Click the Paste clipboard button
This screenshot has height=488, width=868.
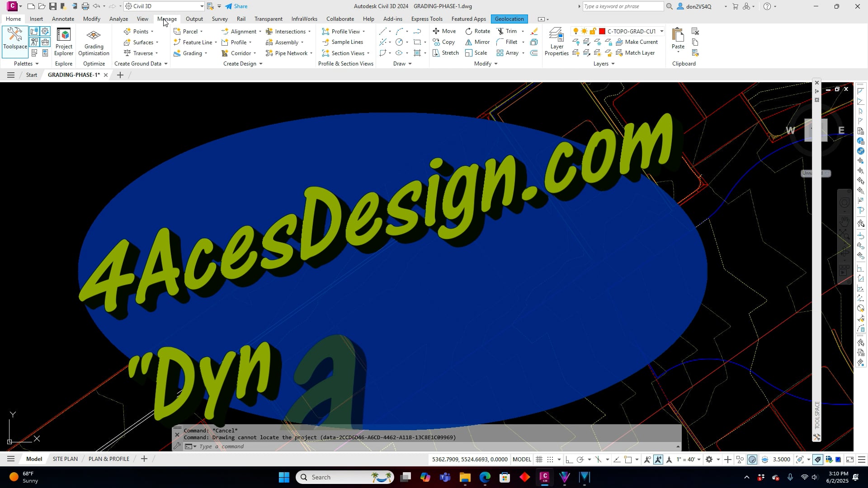tap(678, 40)
